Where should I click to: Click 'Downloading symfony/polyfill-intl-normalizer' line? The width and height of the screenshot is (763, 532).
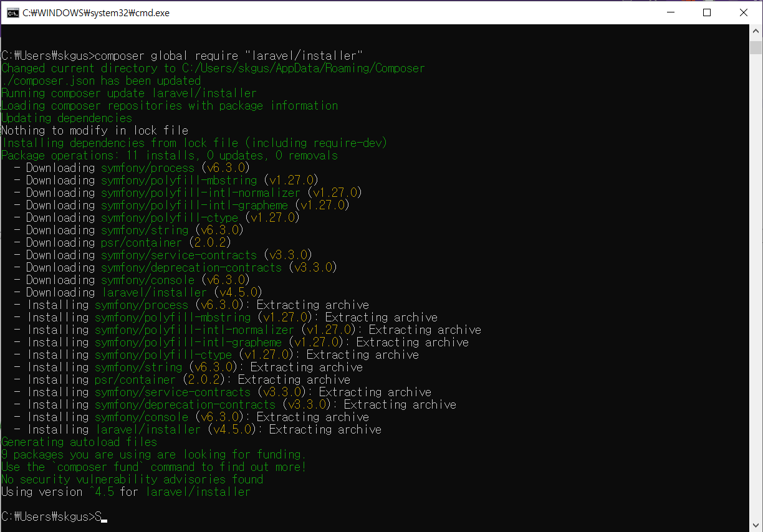point(188,192)
